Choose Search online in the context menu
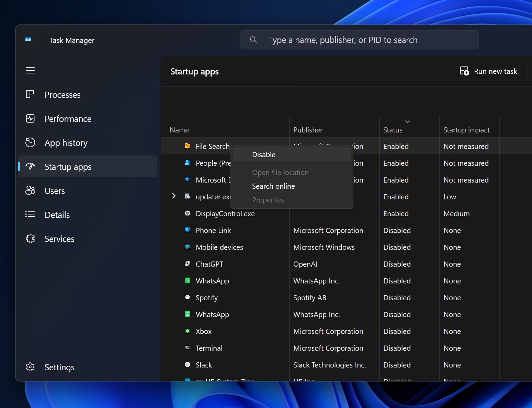Viewport: 532px width, 408px height. [273, 186]
